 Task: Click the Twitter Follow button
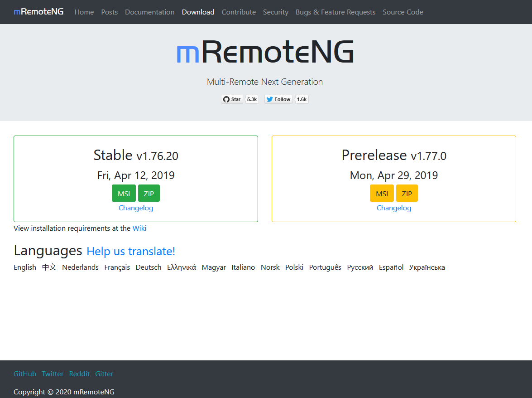[x=278, y=99]
